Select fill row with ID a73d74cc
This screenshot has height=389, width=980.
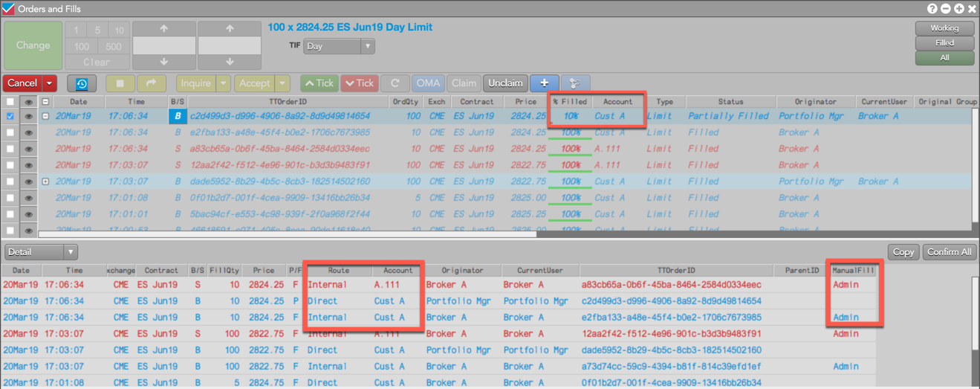point(438,367)
